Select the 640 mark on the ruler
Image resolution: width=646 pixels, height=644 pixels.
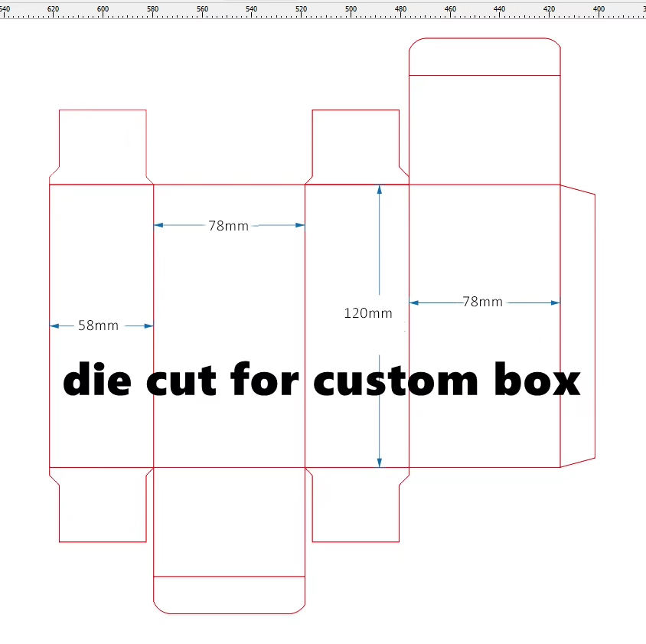(5, 8)
